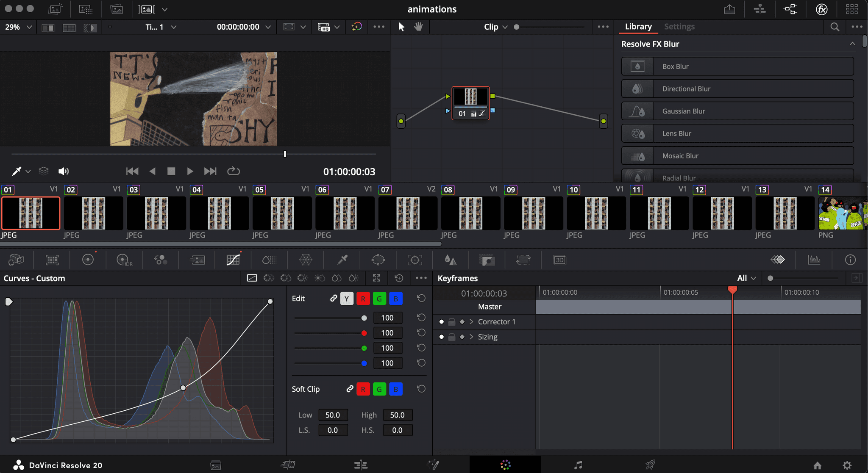Screen dimensions: 868x473
Task: Open the Tracker palette
Action: click(415, 260)
